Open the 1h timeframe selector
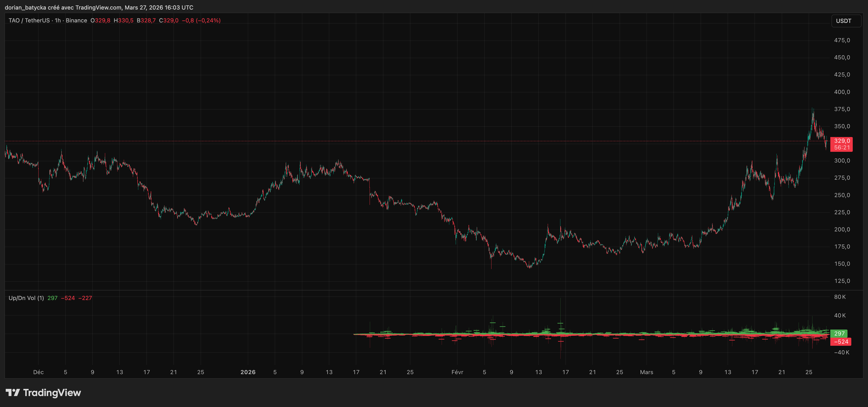 click(57, 20)
